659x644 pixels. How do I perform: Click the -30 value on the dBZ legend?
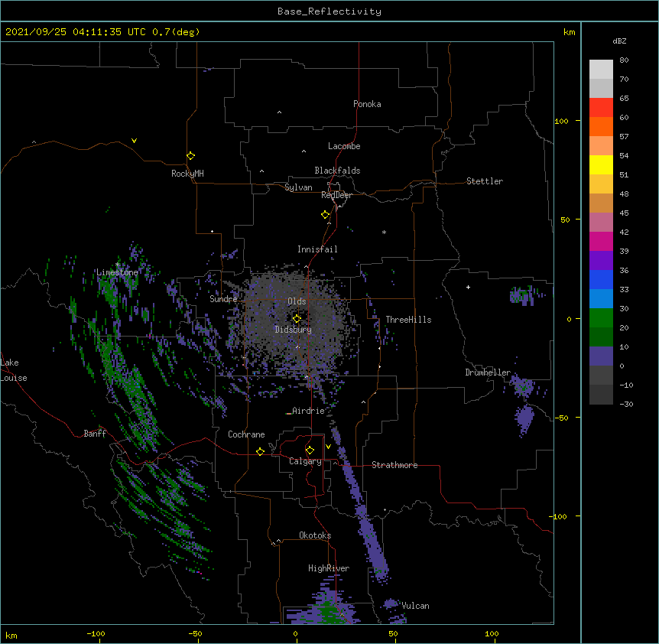coord(626,404)
